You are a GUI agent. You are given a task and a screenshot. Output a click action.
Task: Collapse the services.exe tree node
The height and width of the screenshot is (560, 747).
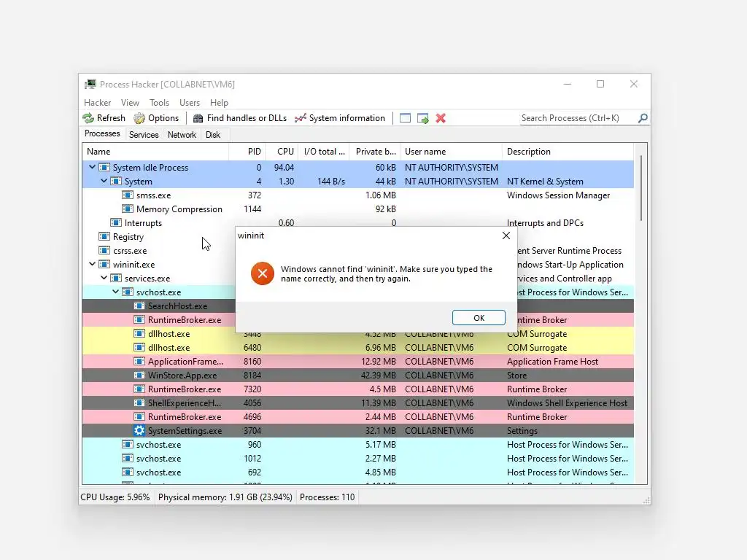[x=104, y=278]
